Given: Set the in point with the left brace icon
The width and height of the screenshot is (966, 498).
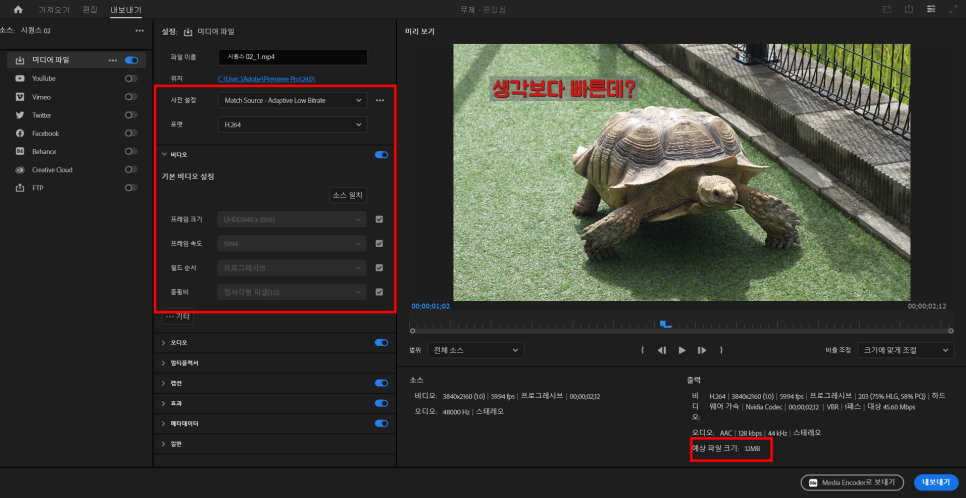Looking at the screenshot, I should point(642,350).
